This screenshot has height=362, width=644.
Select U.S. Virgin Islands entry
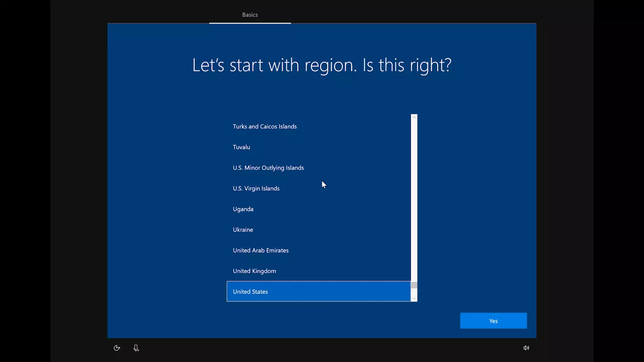[256, 189]
